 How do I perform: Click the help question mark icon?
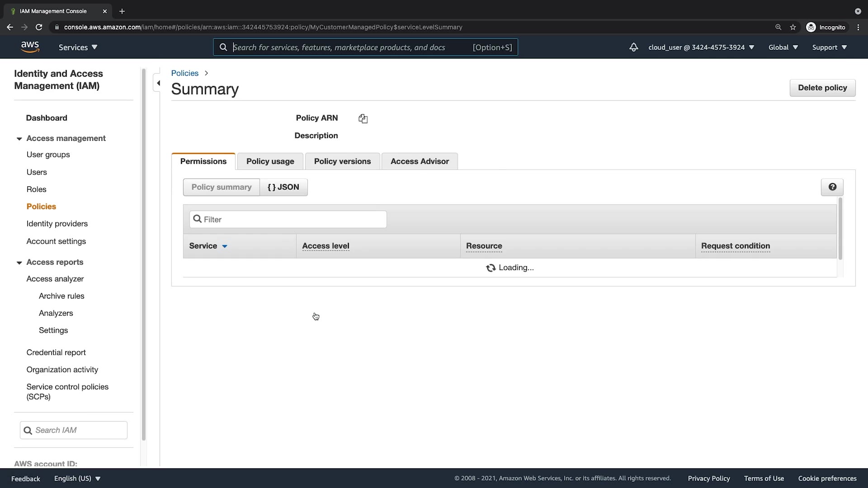(x=832, y=187)
